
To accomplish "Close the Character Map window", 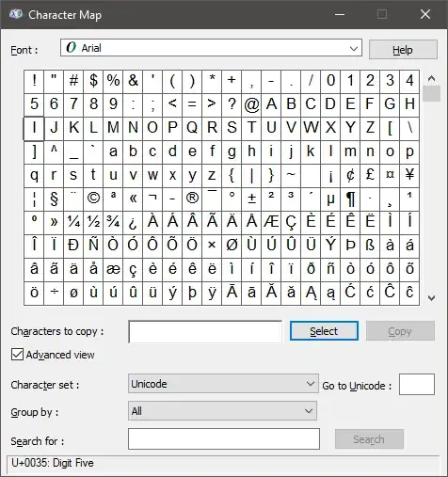I will point(425,14).
